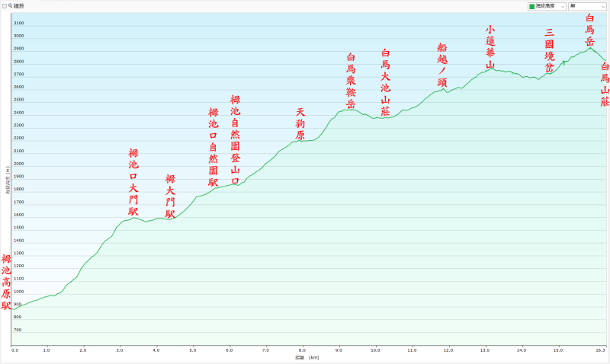The height and width of the screenshot is (364, 610).
Task: Enable the 縮放 zoom checkbox
Action: (x=5, y=6)
